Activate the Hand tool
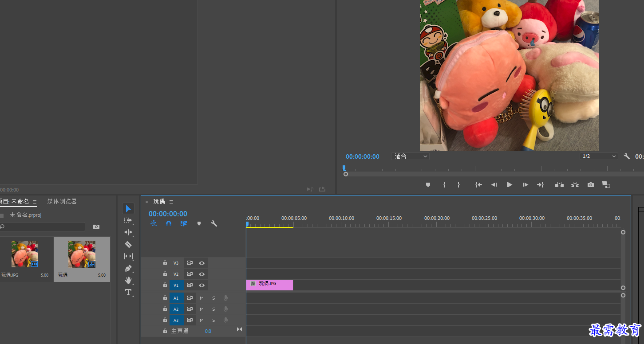The image size is (644, 344). click(128, 280)
